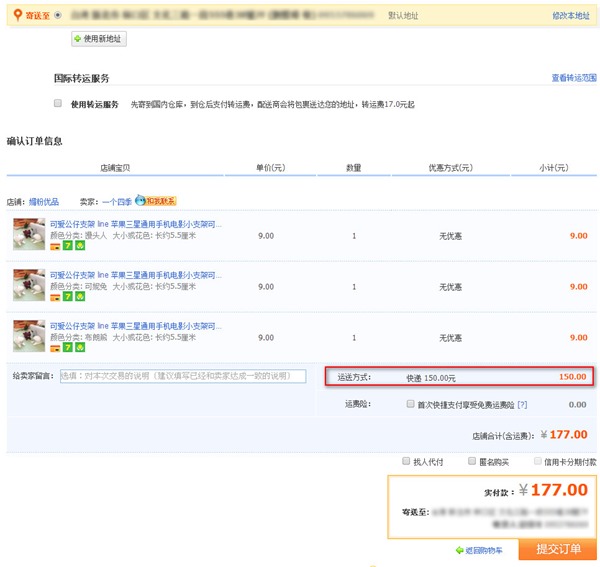Click the 单价(元) column header
Screen dimensions: 600x567
point(271,168)
